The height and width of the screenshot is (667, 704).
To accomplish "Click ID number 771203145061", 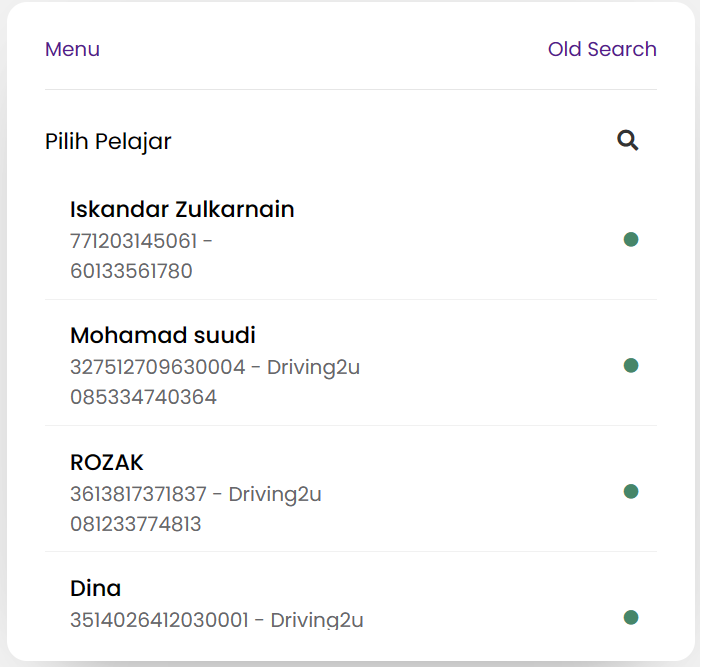I will pyautogui.click(x=134, y=241).
